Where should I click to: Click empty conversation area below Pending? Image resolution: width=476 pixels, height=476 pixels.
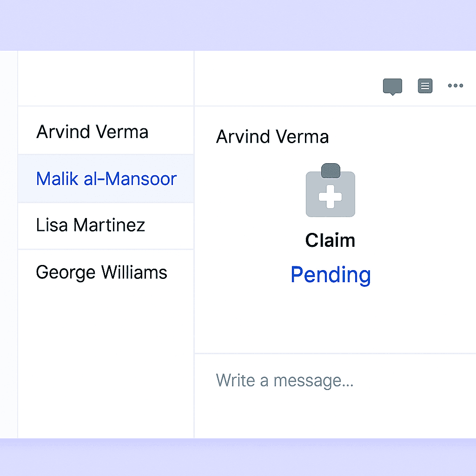pos(335,320)
